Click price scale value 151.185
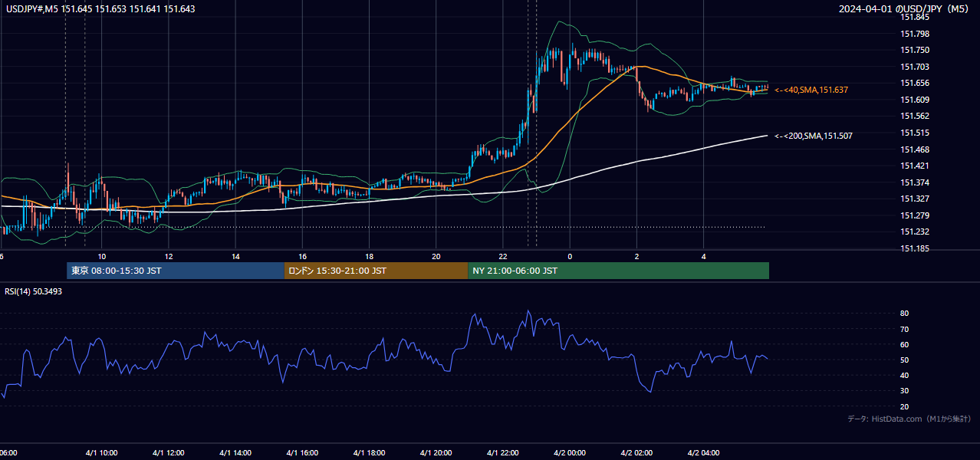The height and width of the screenshot is (460, 980). coord(914,248)
